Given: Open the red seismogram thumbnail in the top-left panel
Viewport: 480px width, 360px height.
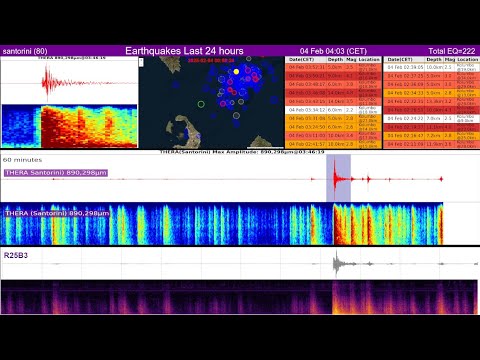Looking at the screenshot, I should click(70, 82).
